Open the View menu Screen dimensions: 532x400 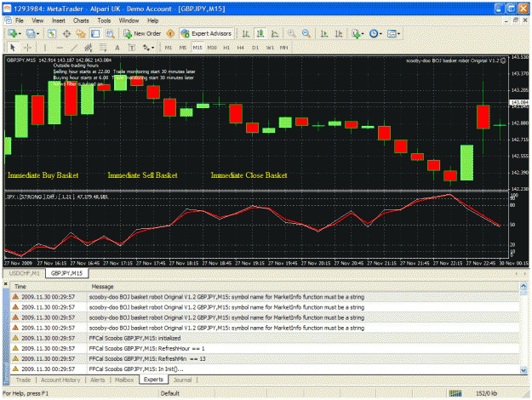coord(37,20)
